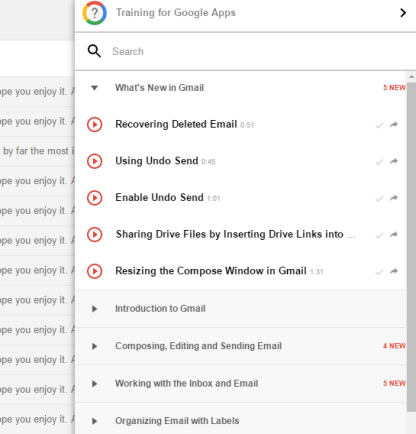This screenshot has height=434, width=416.
Task: Share the Resizing the Compose Window lesson
Action: [x=394, y=271]
